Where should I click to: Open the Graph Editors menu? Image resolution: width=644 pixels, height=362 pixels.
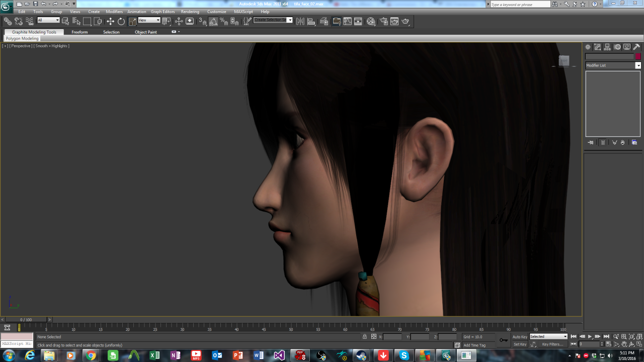point(163,12)
